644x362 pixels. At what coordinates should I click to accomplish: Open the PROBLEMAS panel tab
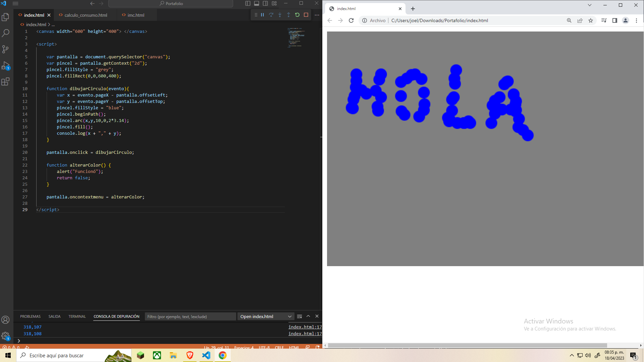(30, 316)
